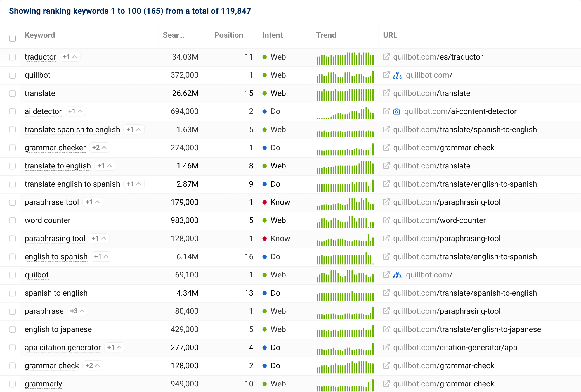The height and width of the screenshot is (392, 581).
Task: Open the quillbot.com/word-counter URL
Action: coord(439,220)
